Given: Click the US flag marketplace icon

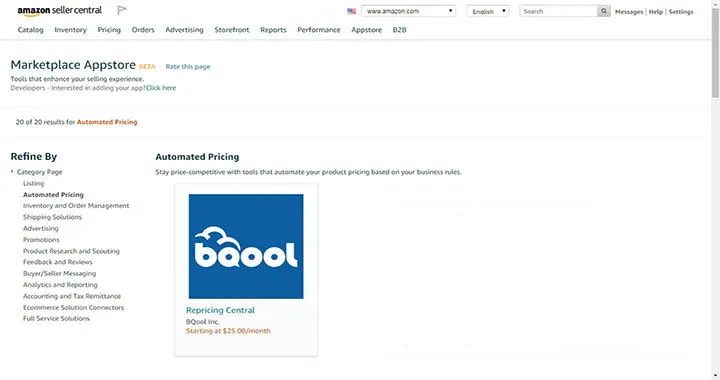Looking at the screenshot, I should tap(352, 11).
